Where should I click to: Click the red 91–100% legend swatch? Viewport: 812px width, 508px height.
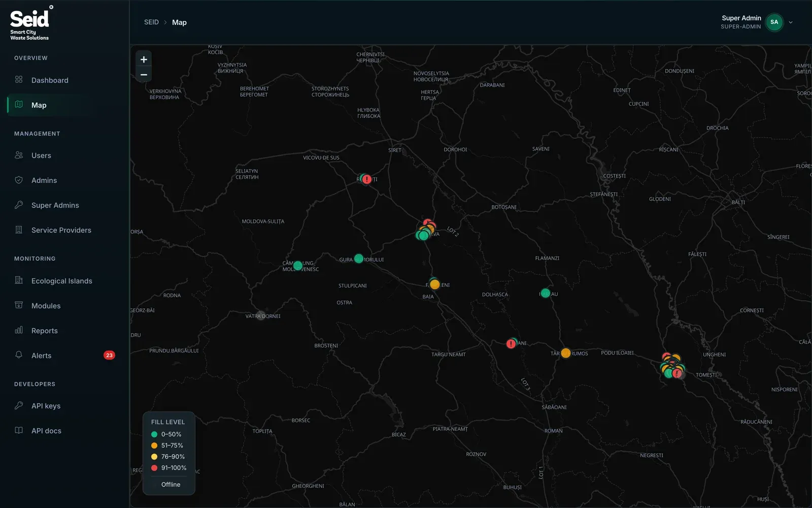pos(154,468)
